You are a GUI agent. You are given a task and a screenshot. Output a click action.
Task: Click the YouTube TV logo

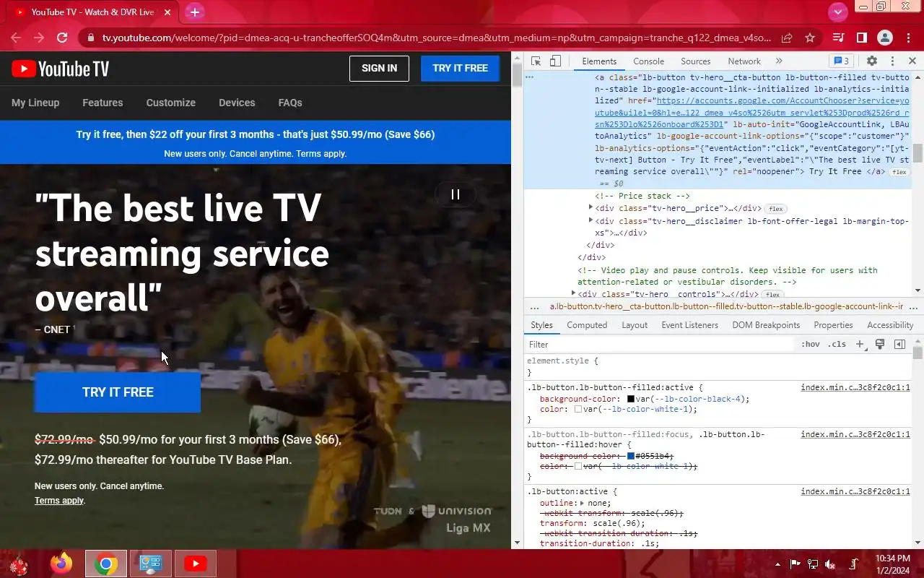61,69
